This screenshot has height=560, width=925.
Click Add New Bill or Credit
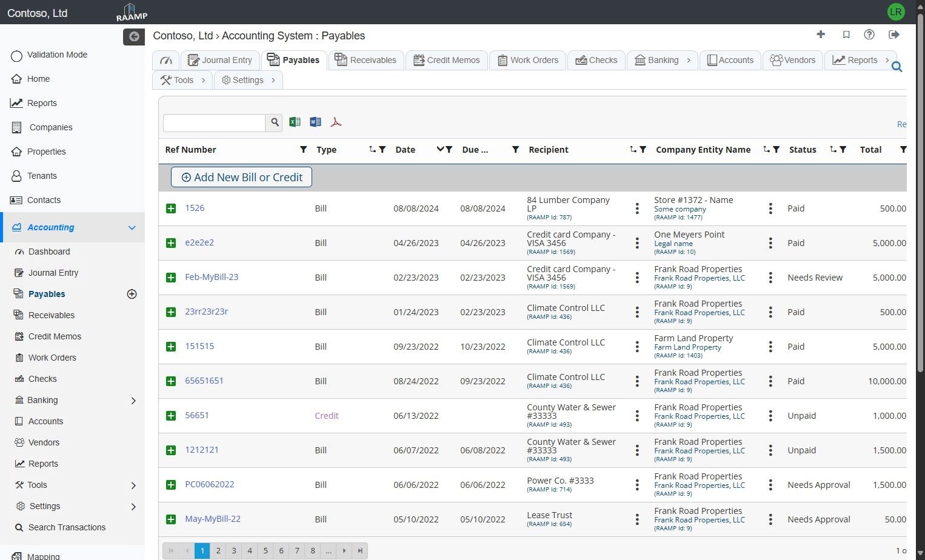point(241,178)
